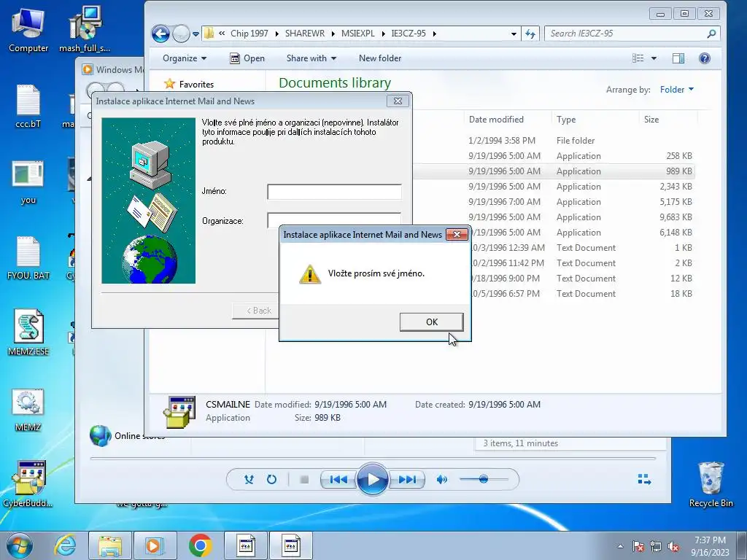
Task: Select CyberBudd desktop icon
Action: (28, 484)
